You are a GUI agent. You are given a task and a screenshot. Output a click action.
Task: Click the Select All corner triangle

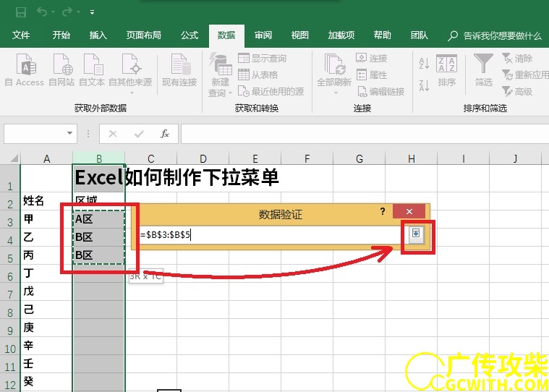[13, 158]
